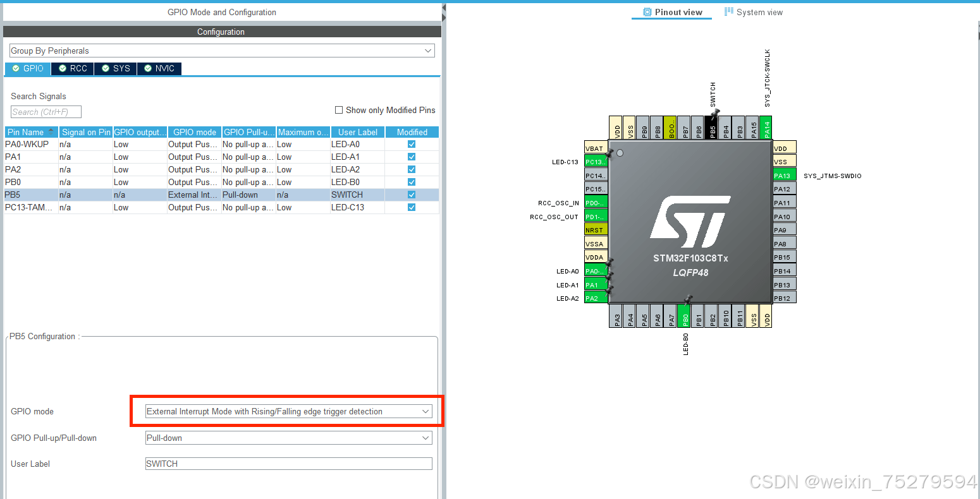The image size is (980, 499).
Task: Click LED-B0 user label cell
Action: point(357,182)
